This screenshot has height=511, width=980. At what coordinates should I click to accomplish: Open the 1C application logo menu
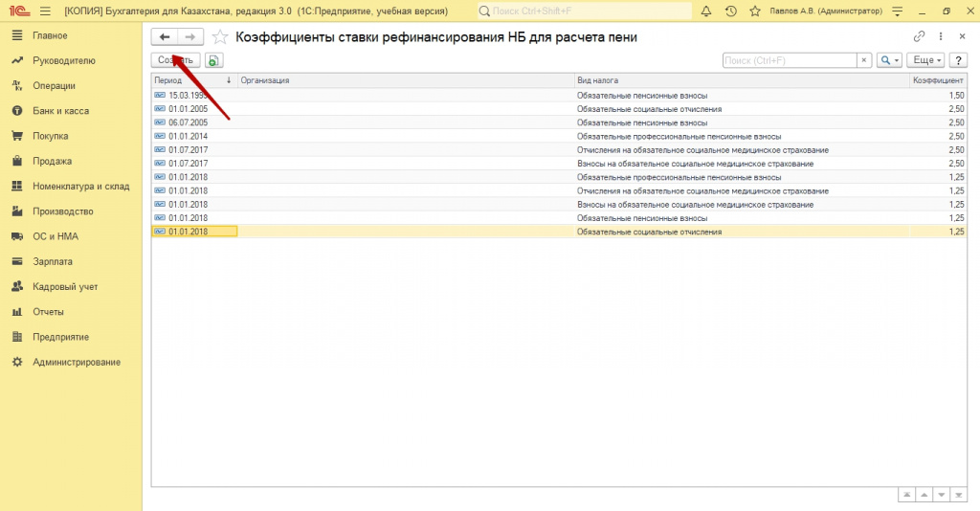click(x=19, y=11)
